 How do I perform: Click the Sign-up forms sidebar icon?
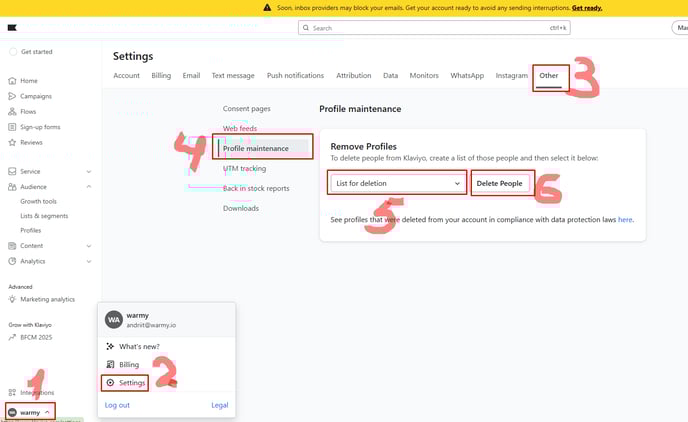(12, 127)
